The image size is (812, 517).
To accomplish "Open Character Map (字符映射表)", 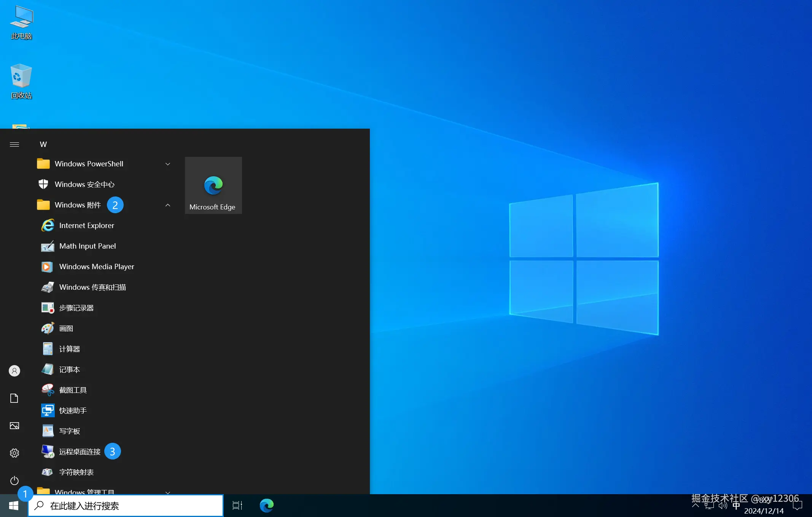I will 76,472.
